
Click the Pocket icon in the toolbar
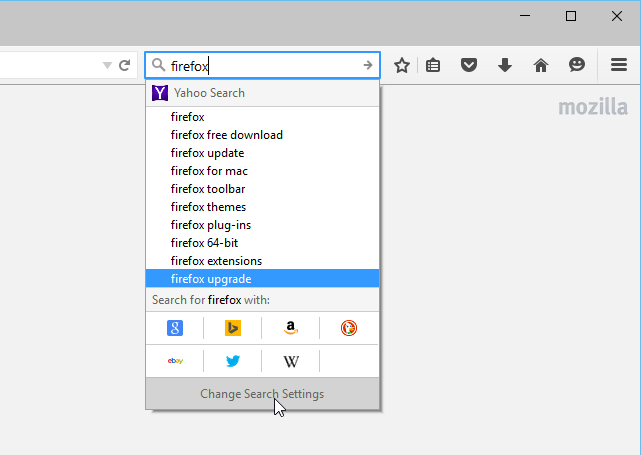point(469,65)
